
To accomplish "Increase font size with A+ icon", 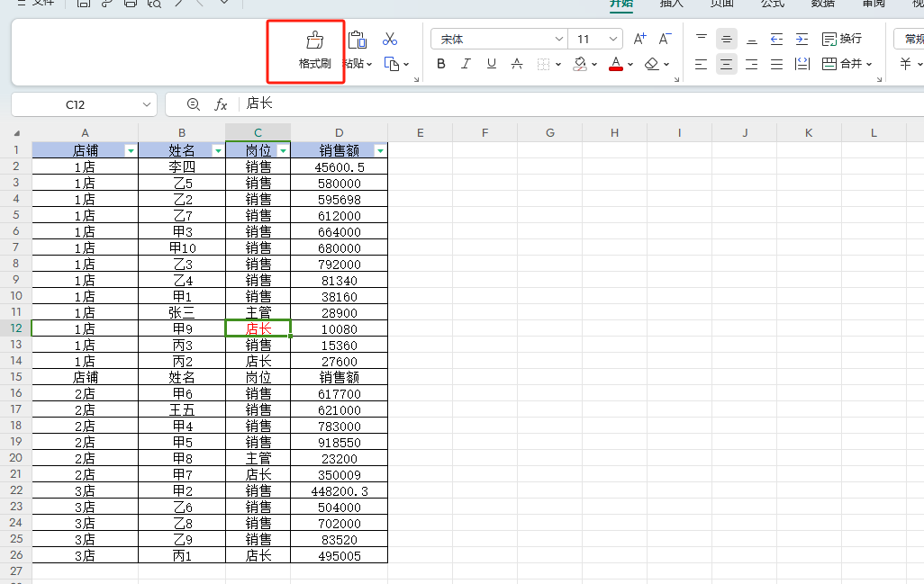I will pyautogui.click(x=640, y=39).
